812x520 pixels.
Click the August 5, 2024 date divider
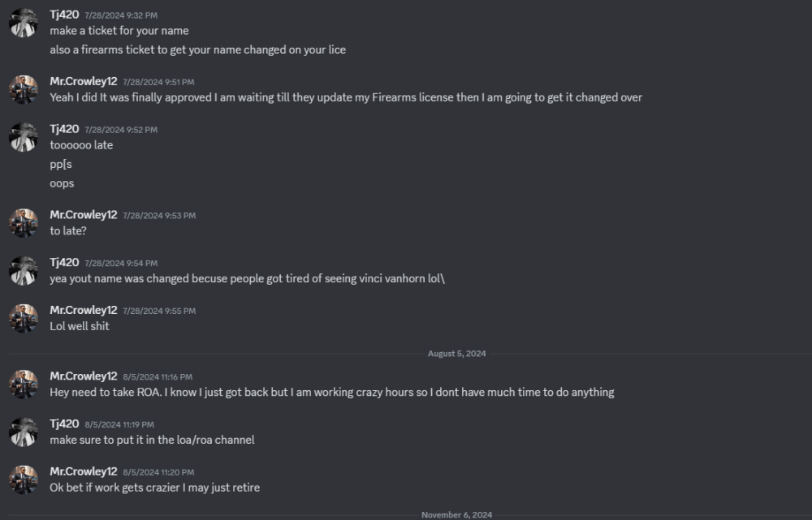(x=456, y=354)
